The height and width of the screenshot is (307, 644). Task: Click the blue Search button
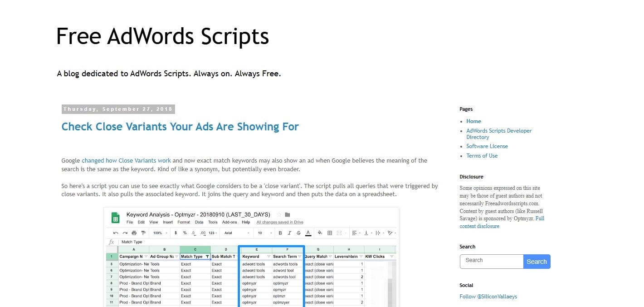click(537, 262)
